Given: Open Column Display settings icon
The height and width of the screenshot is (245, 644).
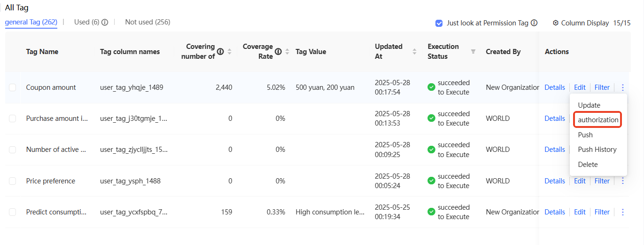Looking at the screenshot, I should click(556, 23).
